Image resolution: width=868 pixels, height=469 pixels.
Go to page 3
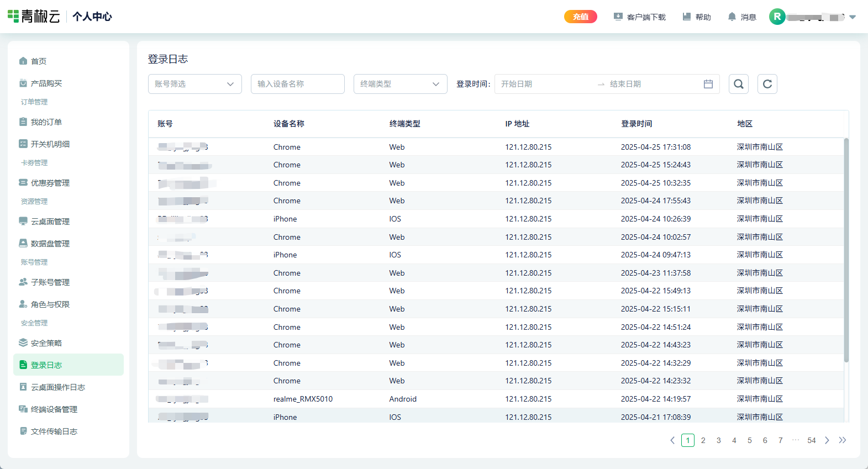click(x=719, y=440)
